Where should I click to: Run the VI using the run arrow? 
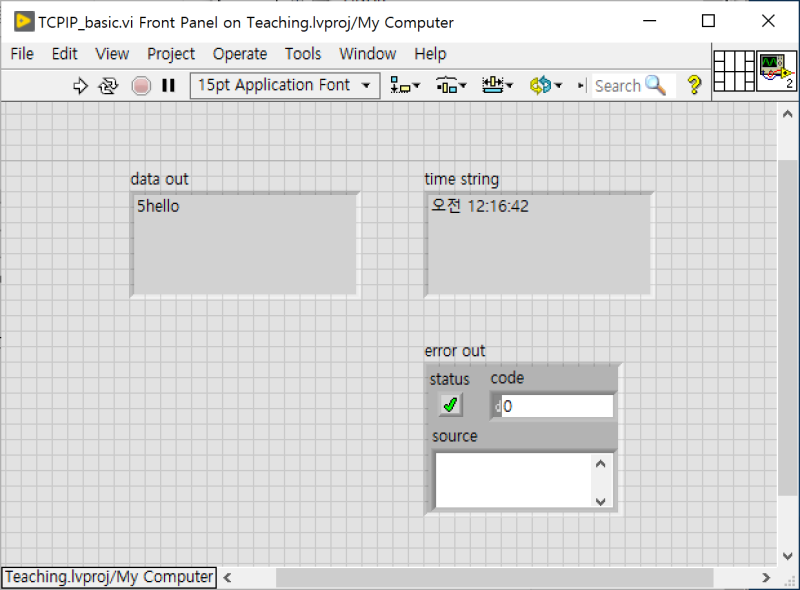[81, 85]
